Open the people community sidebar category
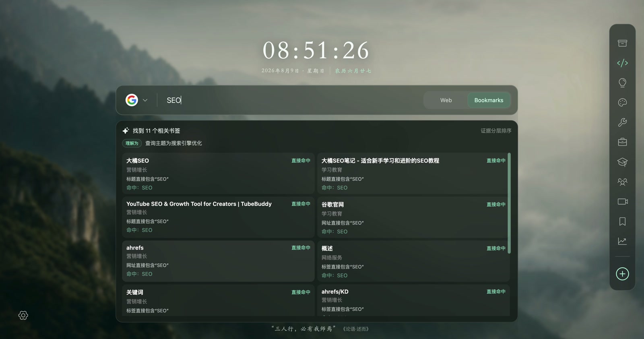644x339 pixels. 622,182
